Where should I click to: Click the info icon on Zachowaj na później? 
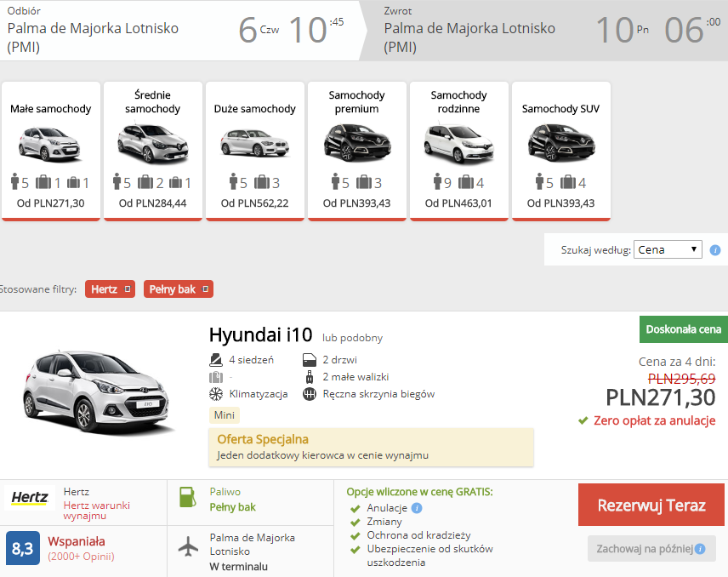point(700,549)
